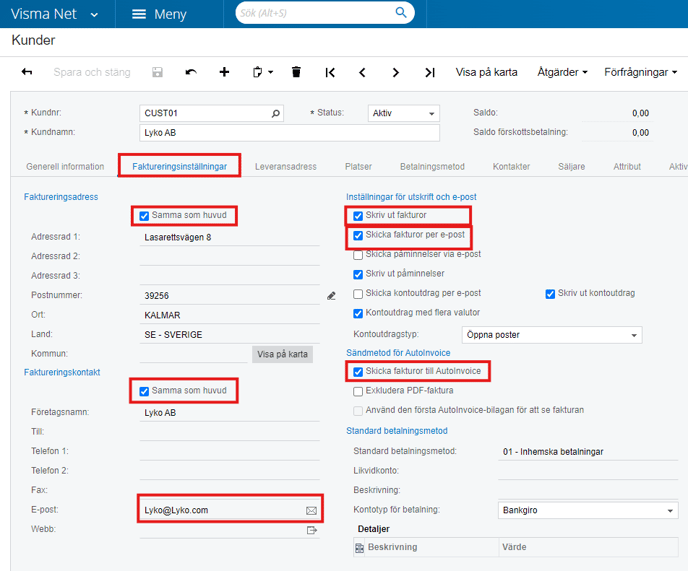
Task: Click the Beskrivning column header
Action: pos(432,547)
